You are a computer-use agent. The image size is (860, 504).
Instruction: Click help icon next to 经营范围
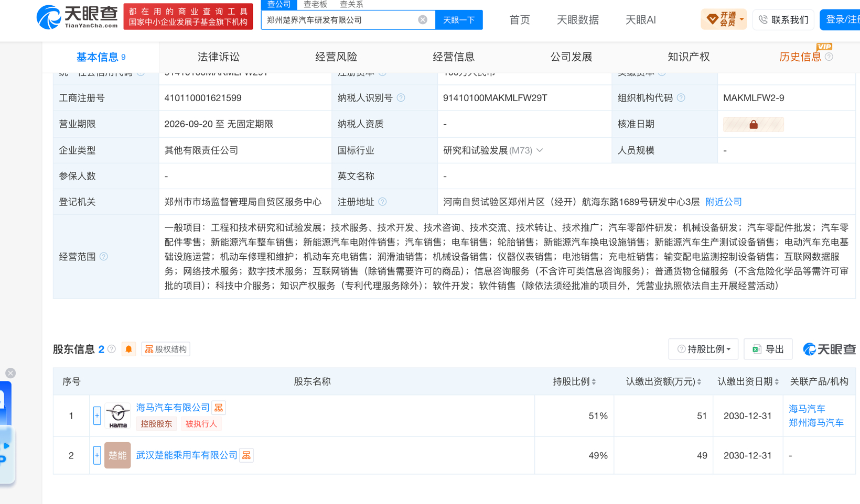(104, 257)
